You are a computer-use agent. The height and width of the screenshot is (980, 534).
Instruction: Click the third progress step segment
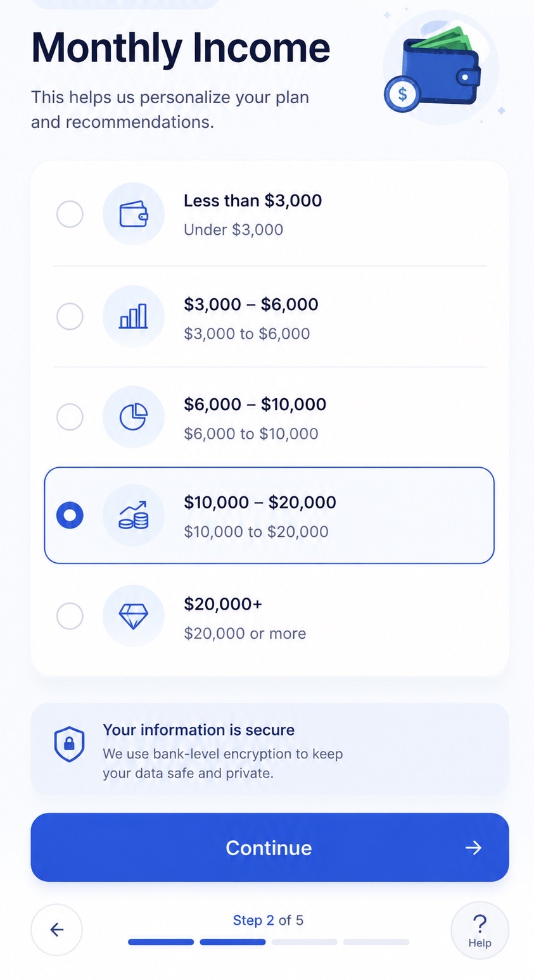coord(305,942)
